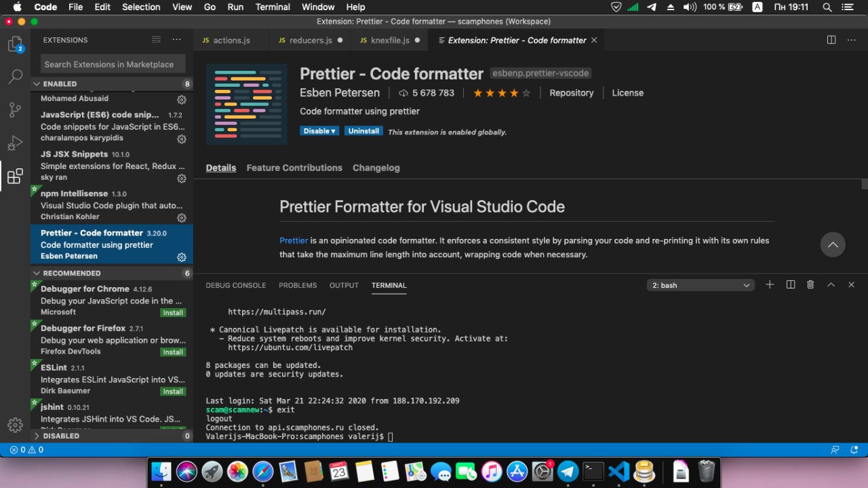Expand the DISABLED extensions section
The width and height of the screenshot is (868, 488).
61,436
